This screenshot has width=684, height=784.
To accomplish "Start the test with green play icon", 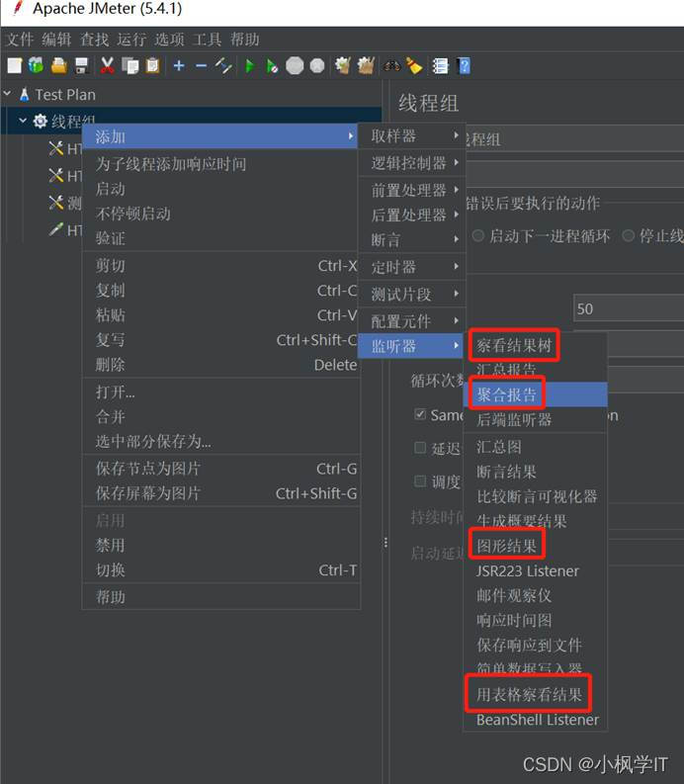I will tap(249, 65).
